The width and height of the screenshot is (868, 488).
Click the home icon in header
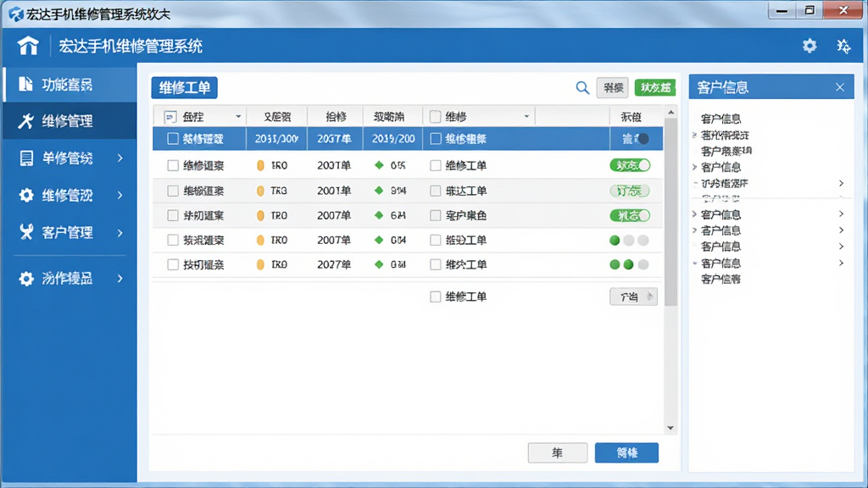click(x=28, y=46)
